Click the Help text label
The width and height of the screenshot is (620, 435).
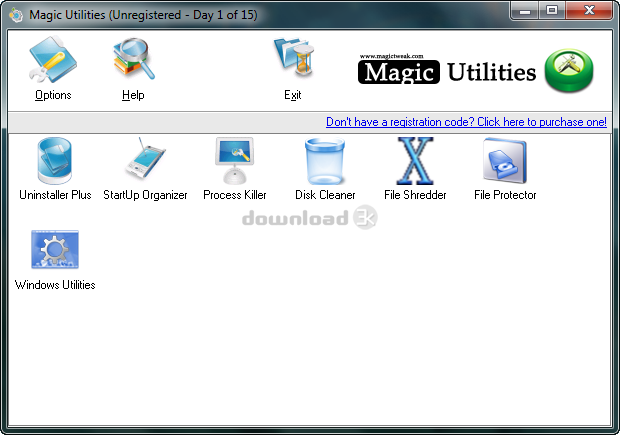tap(133, 95)
